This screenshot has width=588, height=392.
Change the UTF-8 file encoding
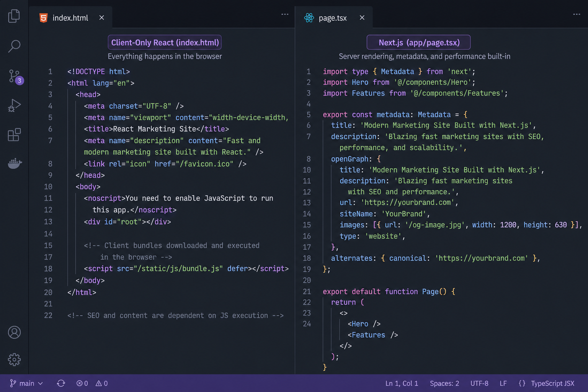[479, 383]
